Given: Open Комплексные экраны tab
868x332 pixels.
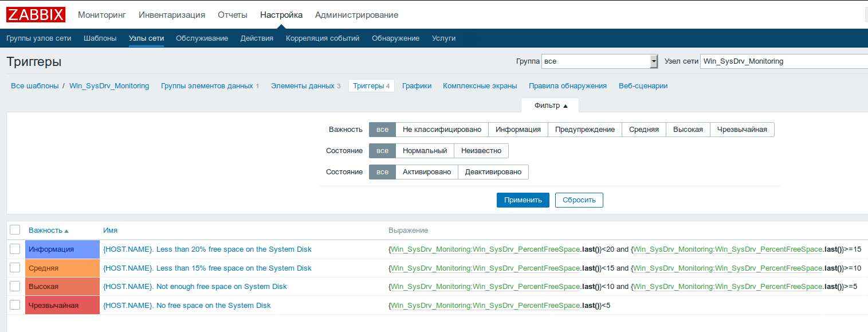Looking at the screenshot, I should [x=480, y=86].
